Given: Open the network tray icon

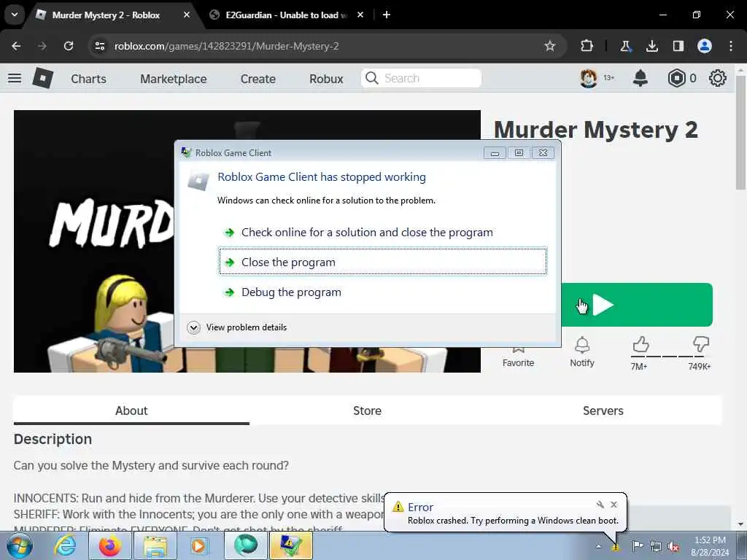Looking at the screenshot, I should click(x=656, y=546).
